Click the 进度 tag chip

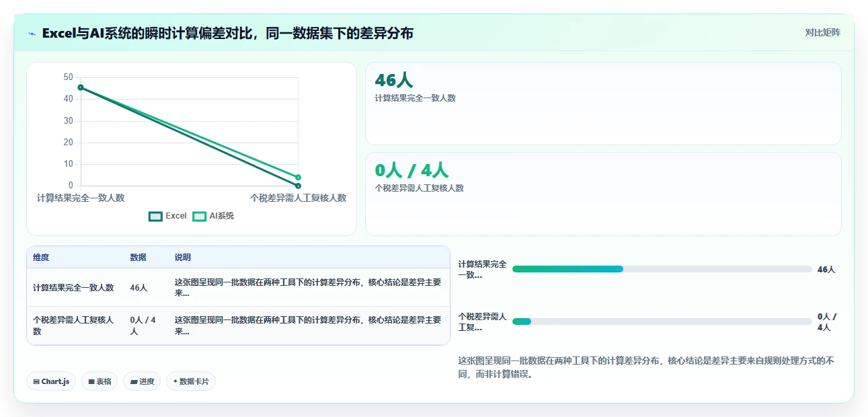click(x=142, y=381)
